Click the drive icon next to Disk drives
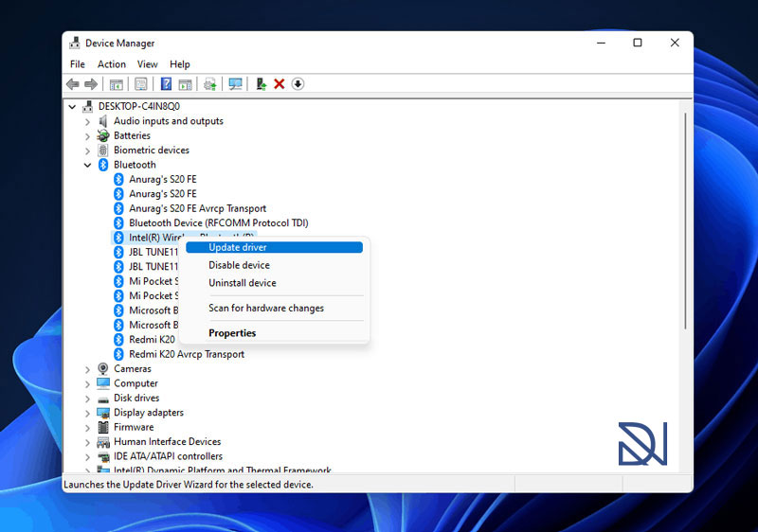This screenshot has height=532, width=758. (x=103, y=399)
